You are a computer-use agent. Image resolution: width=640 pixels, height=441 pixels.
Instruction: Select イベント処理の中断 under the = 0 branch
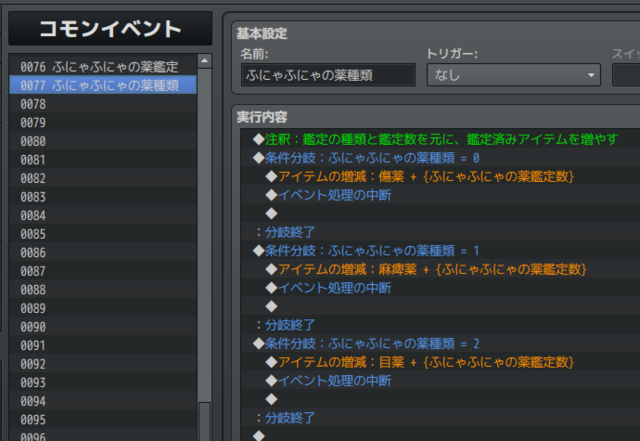tap(440, 195)
